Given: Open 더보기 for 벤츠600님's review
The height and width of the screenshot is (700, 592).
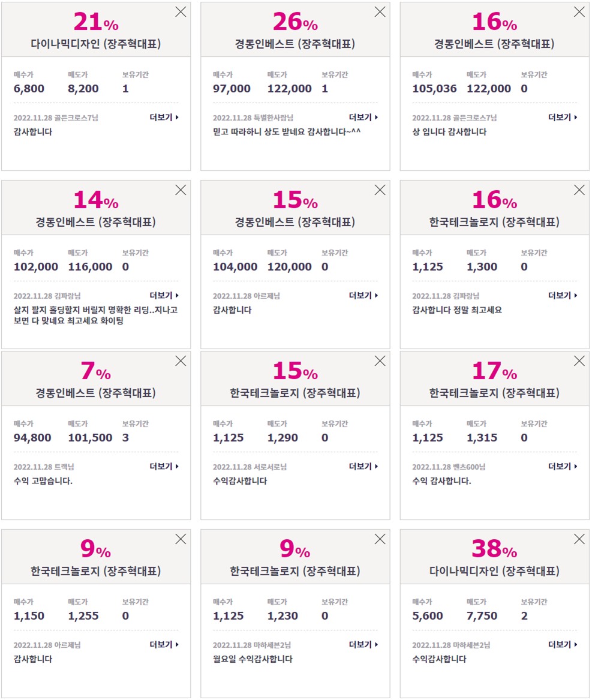Looking at the screenshot, I should point(563,467).
